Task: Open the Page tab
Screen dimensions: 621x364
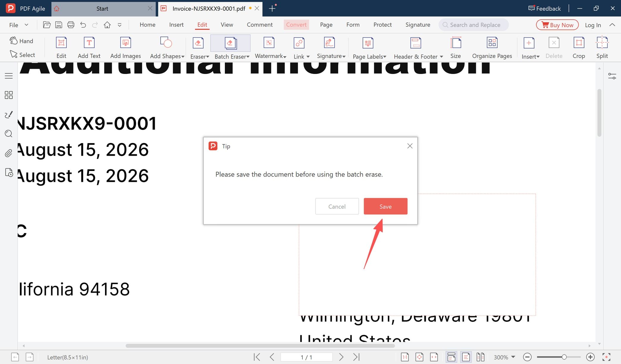Action: tap(326, 25)
